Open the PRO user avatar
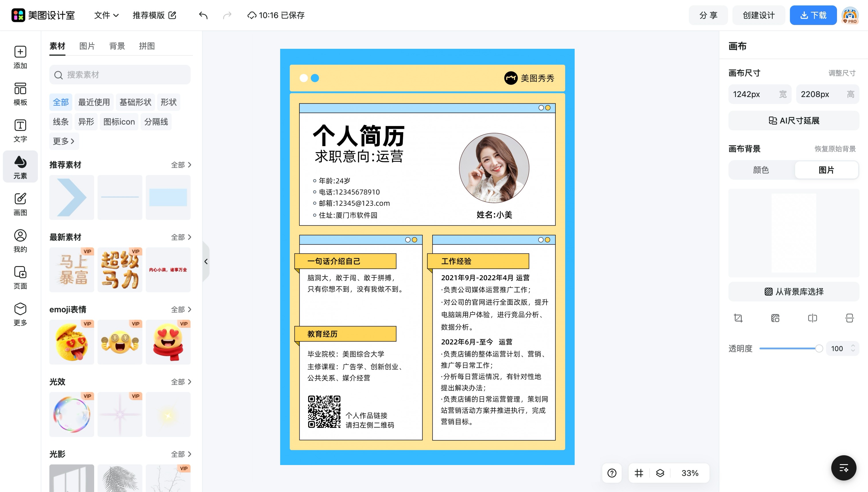The width and height of the screenshot is (868, 492). coord(850,15)
